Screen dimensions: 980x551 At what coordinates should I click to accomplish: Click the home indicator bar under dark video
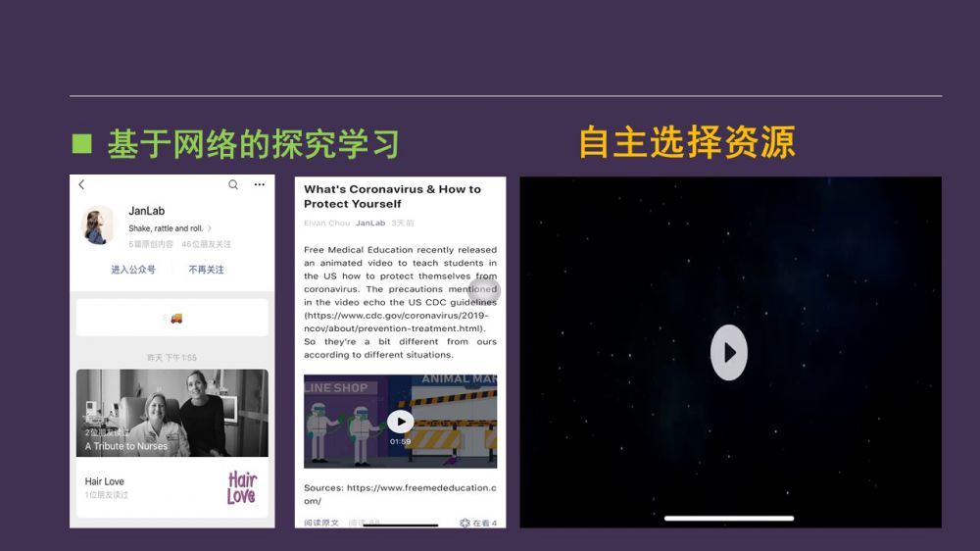pyautogui.click(x=728, y=518)
